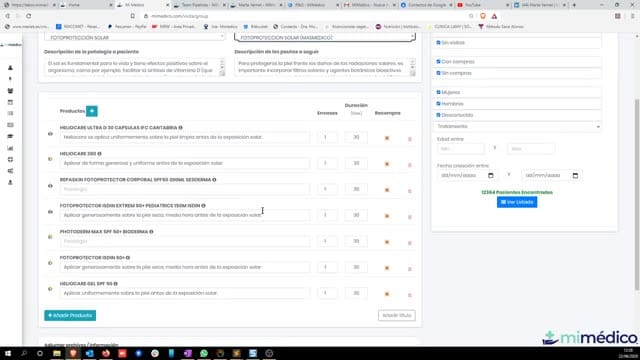Click reorder handle of FOTOPROTECTOR ISDIN 50+ row
Image resolution: width=640 pixels, height=360 pixels.
pyautogui.click(x=50, y=263)
